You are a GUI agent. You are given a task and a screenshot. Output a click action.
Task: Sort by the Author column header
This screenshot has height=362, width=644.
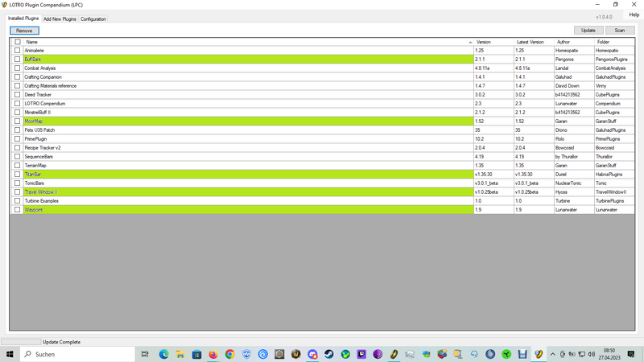(574, 42)
